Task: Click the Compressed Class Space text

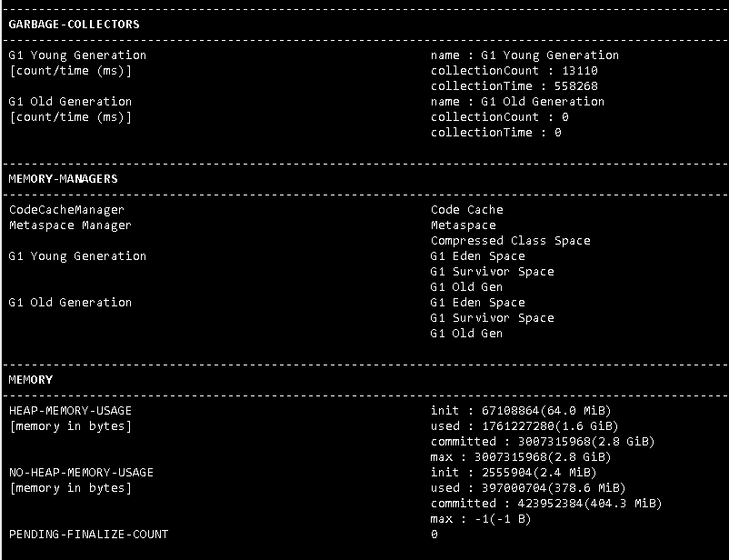Action: (x=511, y=241)
